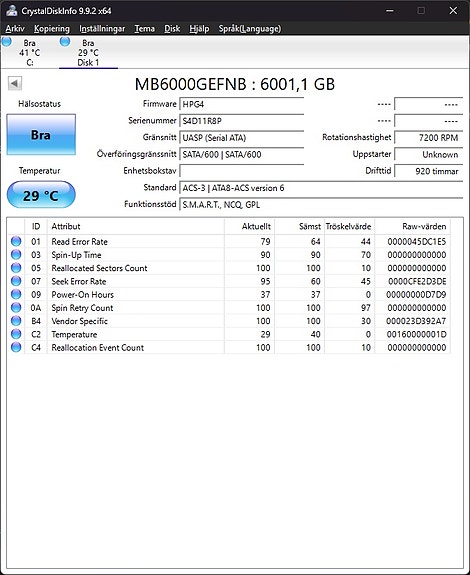The image size is (470, 575).
Task: Click the 29 °C temperature button
Action: click(x=41, y=195)
